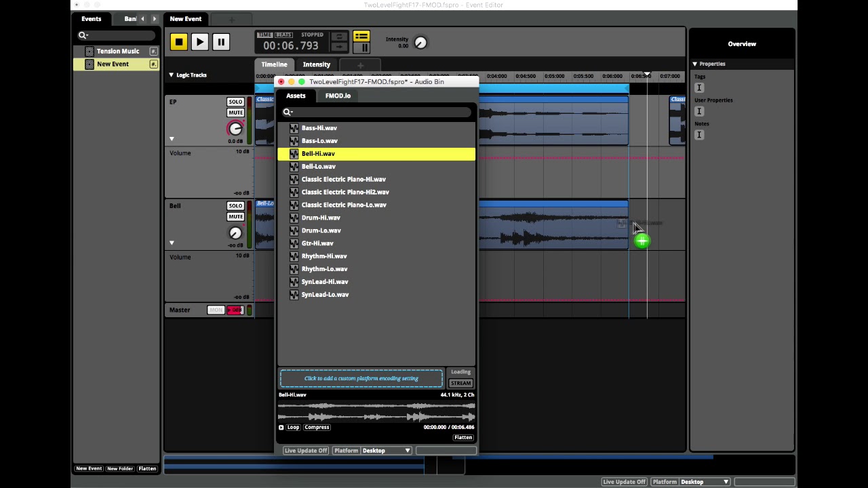This screenshot has height=488, width=868.
Task: Click the Events browser search field
Action: (117, 35)
